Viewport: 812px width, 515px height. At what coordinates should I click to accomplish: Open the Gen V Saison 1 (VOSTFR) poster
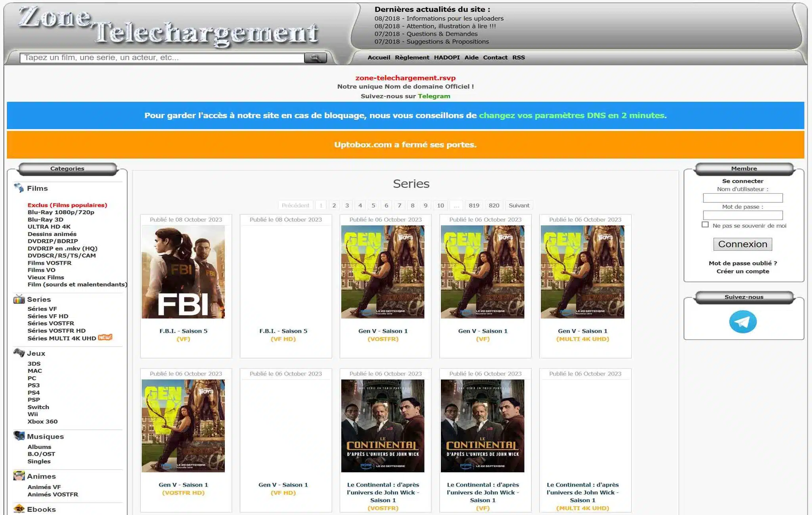point(383,272)
